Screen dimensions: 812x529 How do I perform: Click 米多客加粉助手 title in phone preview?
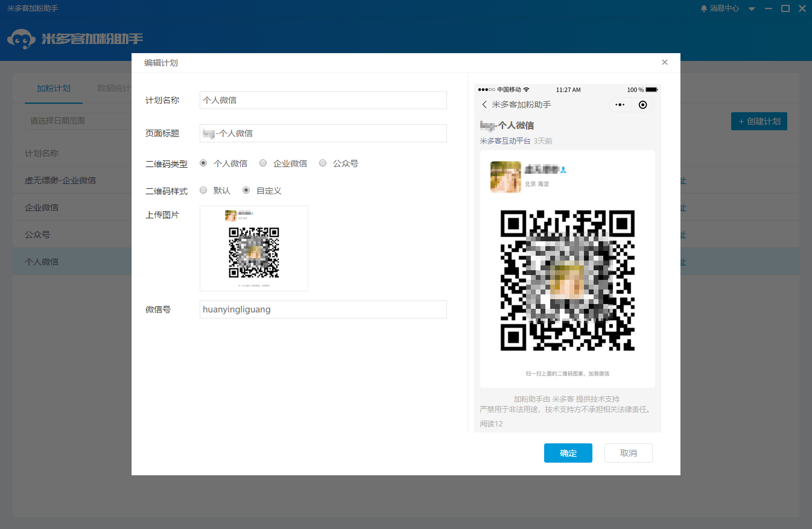pos(522,104)
